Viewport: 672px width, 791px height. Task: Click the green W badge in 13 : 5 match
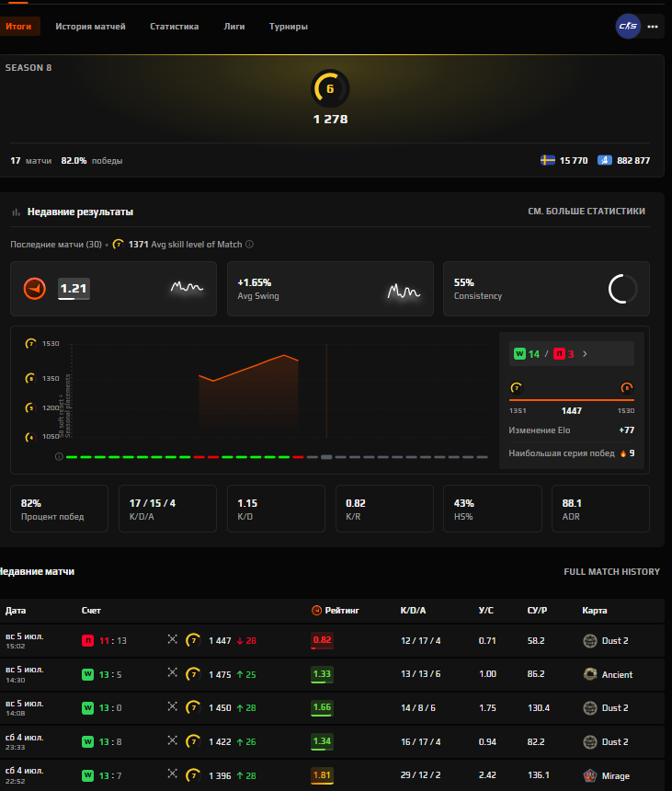click(87, 674)
